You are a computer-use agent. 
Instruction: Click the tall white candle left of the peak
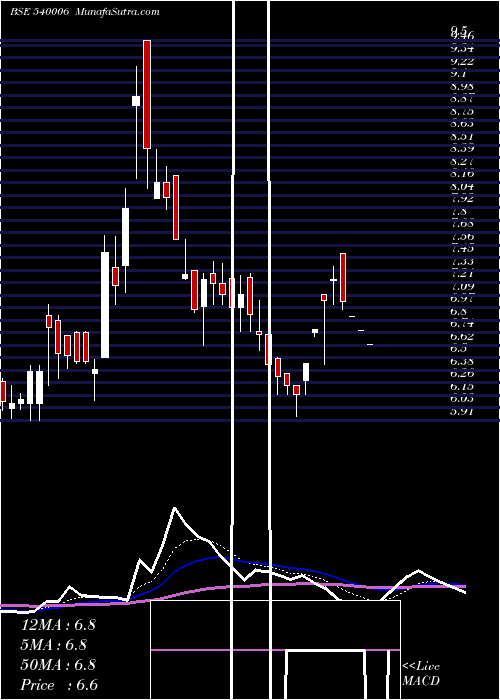tap(104, 305)
